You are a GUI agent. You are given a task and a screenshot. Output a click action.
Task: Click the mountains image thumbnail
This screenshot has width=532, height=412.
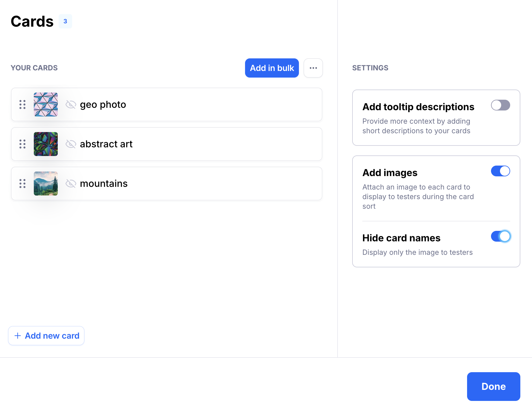click(x=46, y=184)
